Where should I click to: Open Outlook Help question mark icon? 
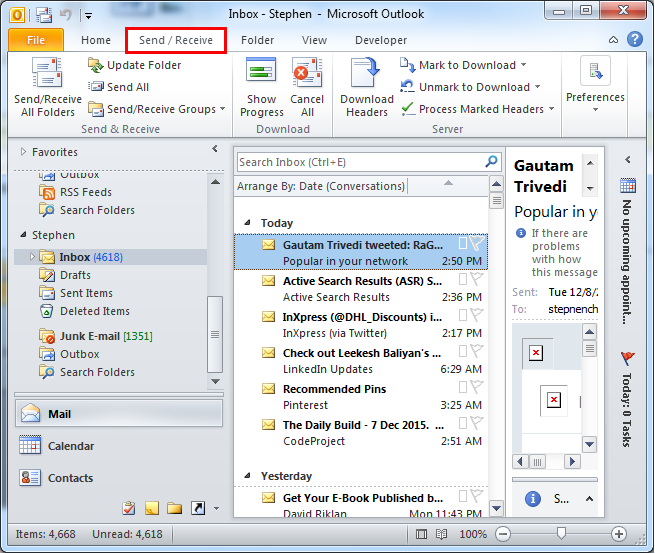[x=635, y=39]
